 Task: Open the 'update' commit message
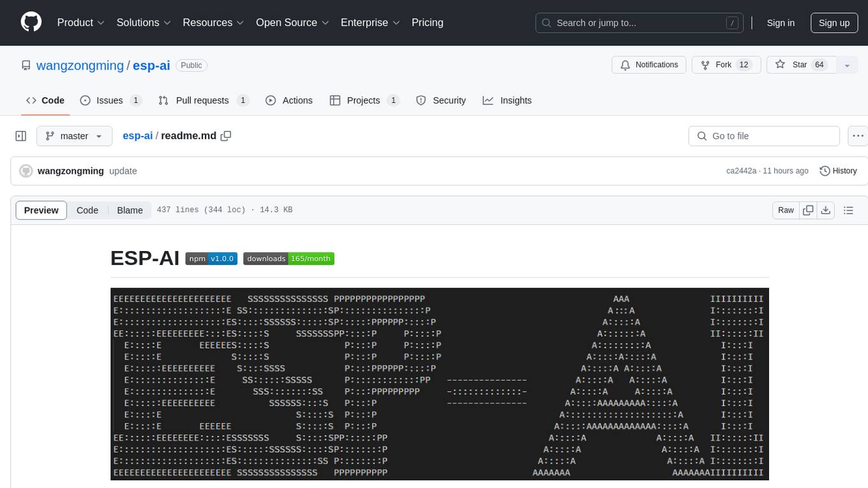point(123,171)
